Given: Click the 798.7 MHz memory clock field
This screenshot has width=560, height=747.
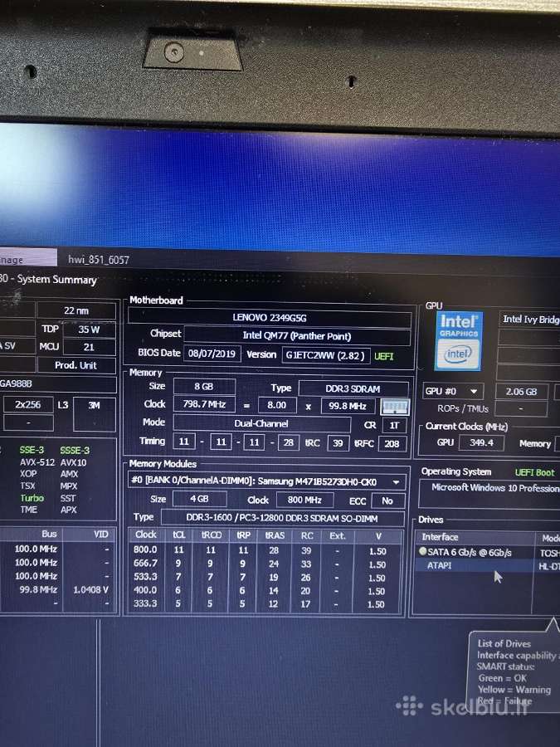Looking at the screenshot, I should coord(204,404).
